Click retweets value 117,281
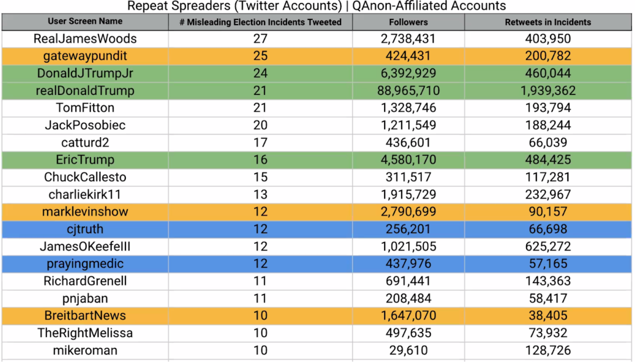This screenshot has height=364, width=635. click(x=548, y=177)
